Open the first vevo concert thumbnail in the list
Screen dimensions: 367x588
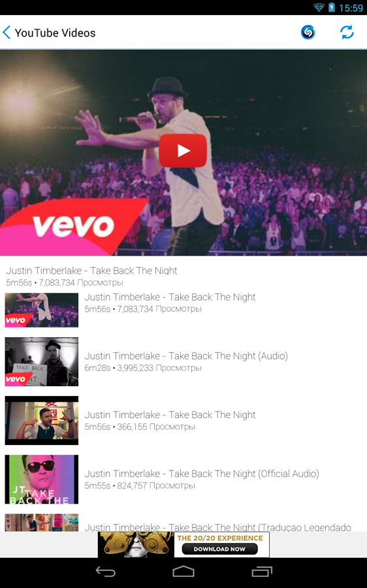(42, 310)
